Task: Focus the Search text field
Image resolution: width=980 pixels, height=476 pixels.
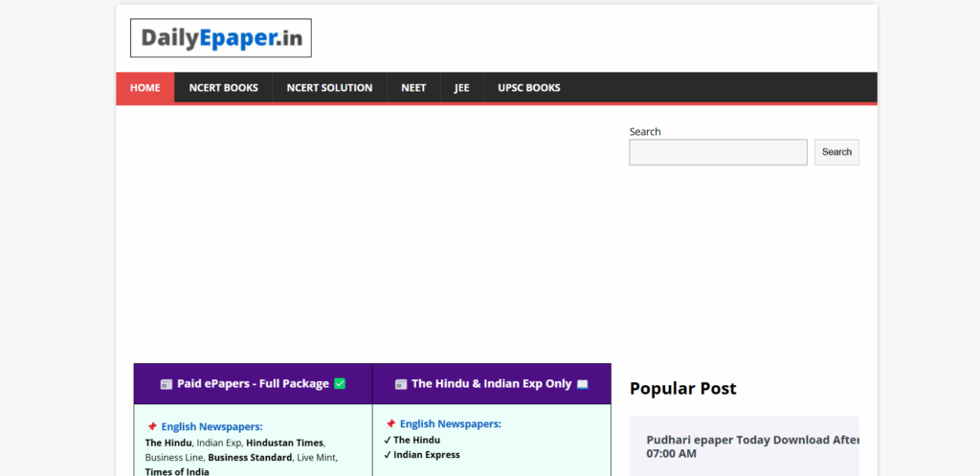Action: 718,152
